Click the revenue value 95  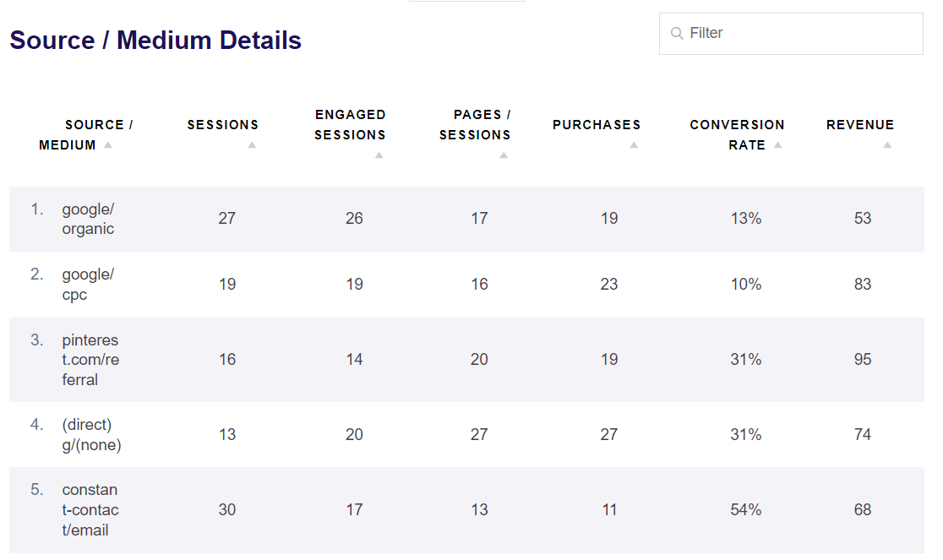tap(862, 360)
